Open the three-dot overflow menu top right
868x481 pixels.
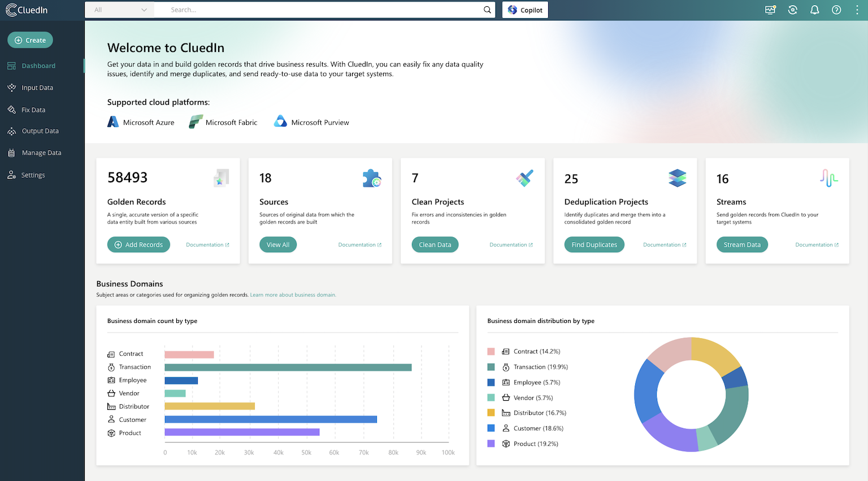(x=858, y=10)
